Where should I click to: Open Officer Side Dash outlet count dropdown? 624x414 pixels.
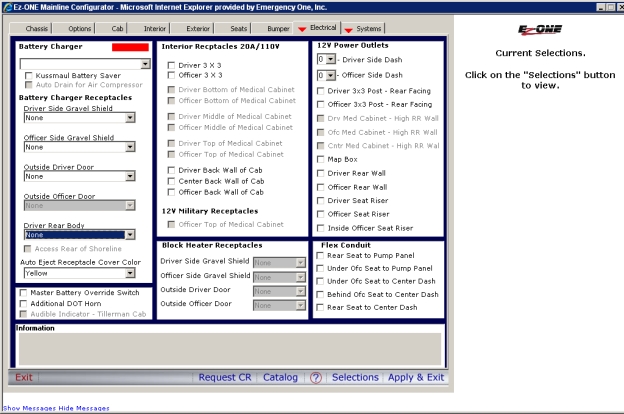coord(330,75)
